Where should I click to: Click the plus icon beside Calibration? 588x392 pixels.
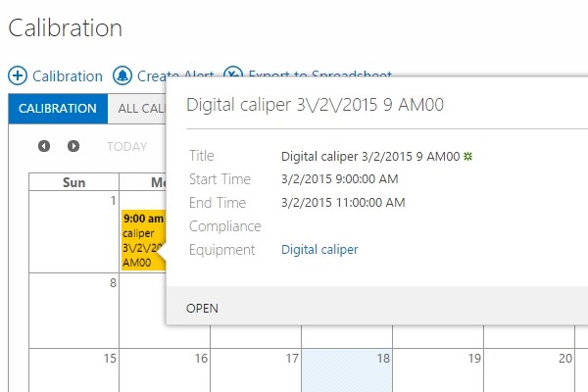[18, 75]
